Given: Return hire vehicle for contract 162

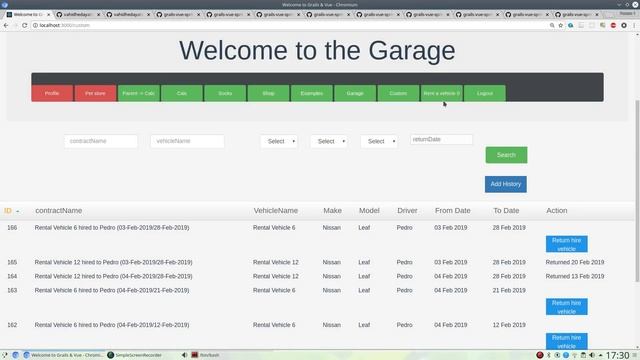Looking at the screenshot, I should pyautogui.click(x=567, y=341).
